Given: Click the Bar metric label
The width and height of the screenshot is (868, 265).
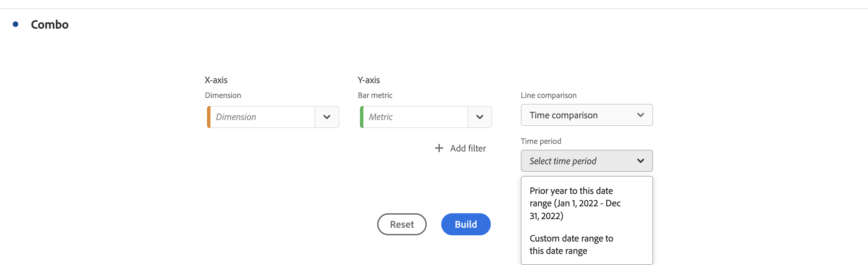Looking at the screenshot, I should point(375,95).
